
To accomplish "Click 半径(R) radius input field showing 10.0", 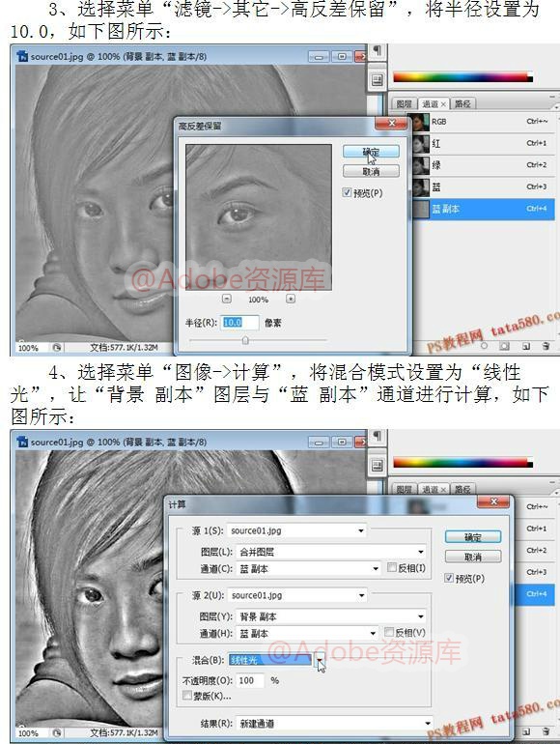I will point(240,323).
